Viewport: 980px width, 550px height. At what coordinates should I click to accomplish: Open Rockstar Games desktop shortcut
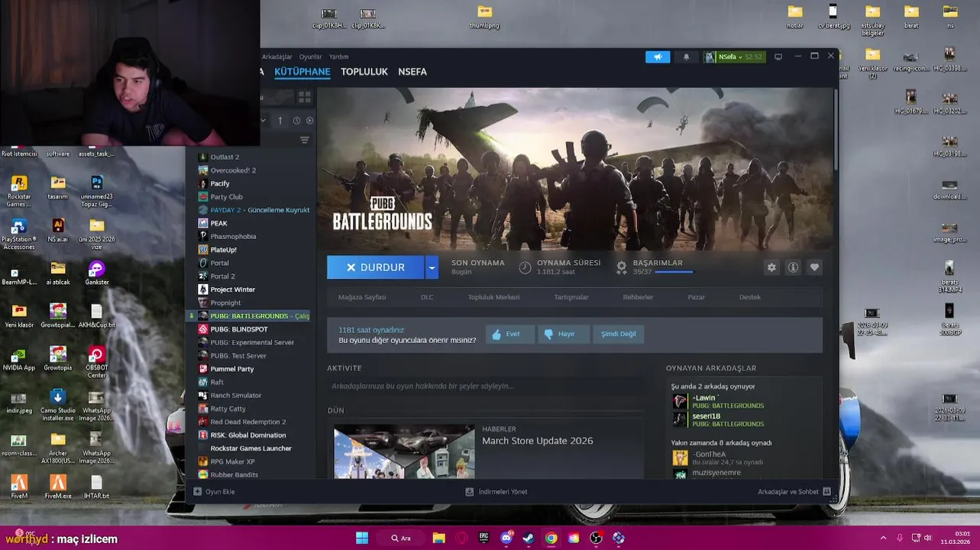tap(19, 191)
